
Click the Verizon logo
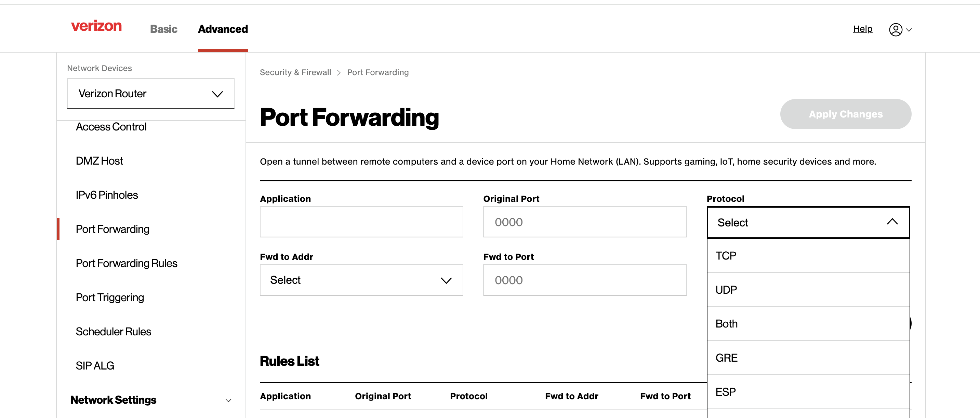coord(96,26)
